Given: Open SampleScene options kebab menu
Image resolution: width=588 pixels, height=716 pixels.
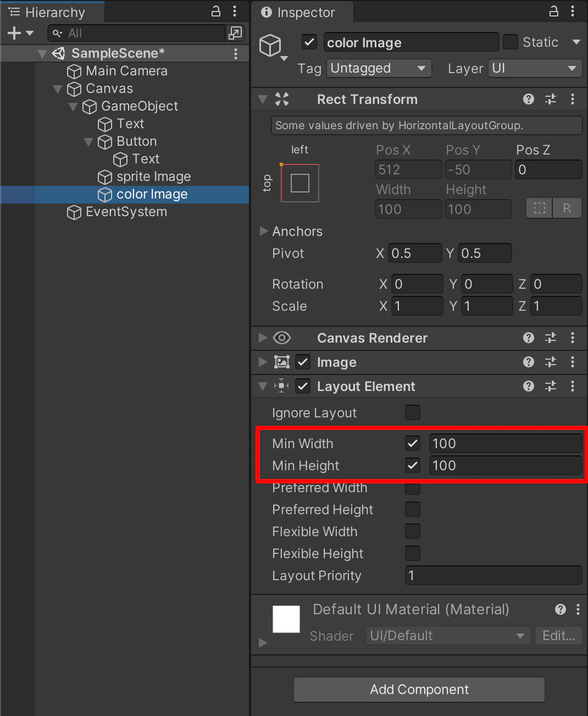Looking at the screenshot, I should [x=236, y=53].
